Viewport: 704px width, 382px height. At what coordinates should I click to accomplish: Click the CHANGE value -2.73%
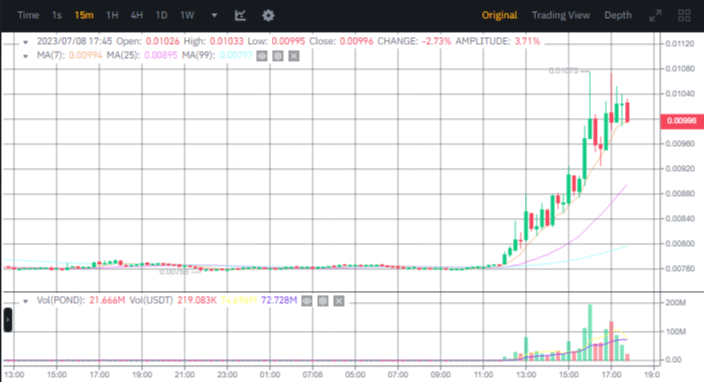436,41
